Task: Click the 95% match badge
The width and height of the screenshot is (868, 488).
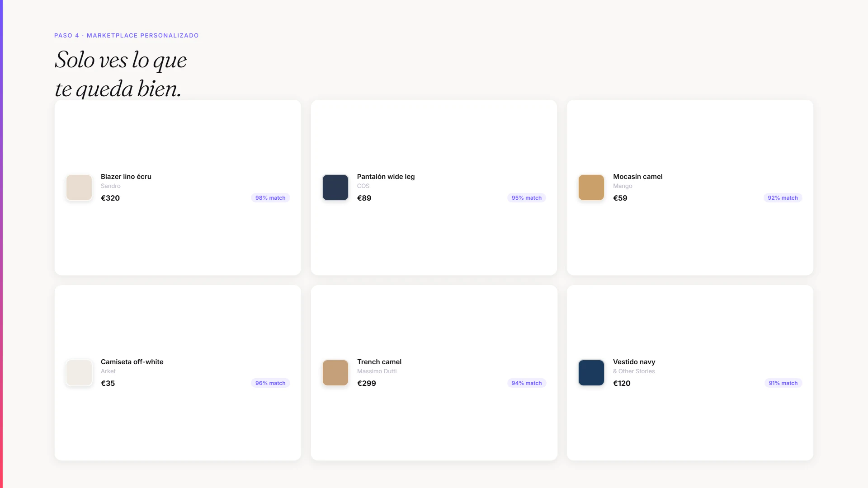Action: 527,198
